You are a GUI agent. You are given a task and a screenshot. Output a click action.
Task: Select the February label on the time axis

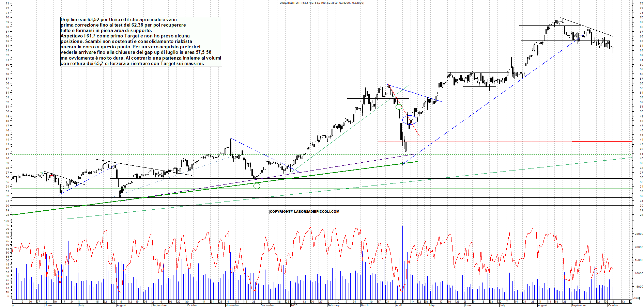[333, 305]
